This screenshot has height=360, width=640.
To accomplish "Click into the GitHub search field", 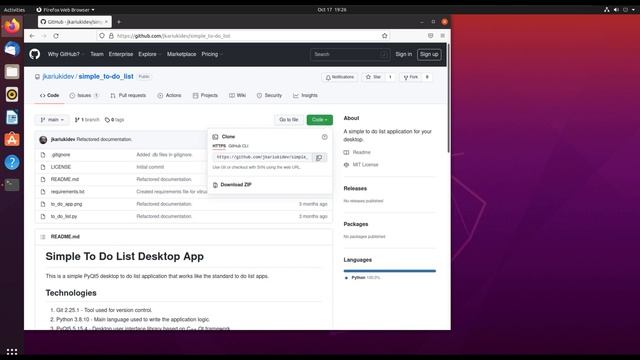I will (x=350, y=54).
